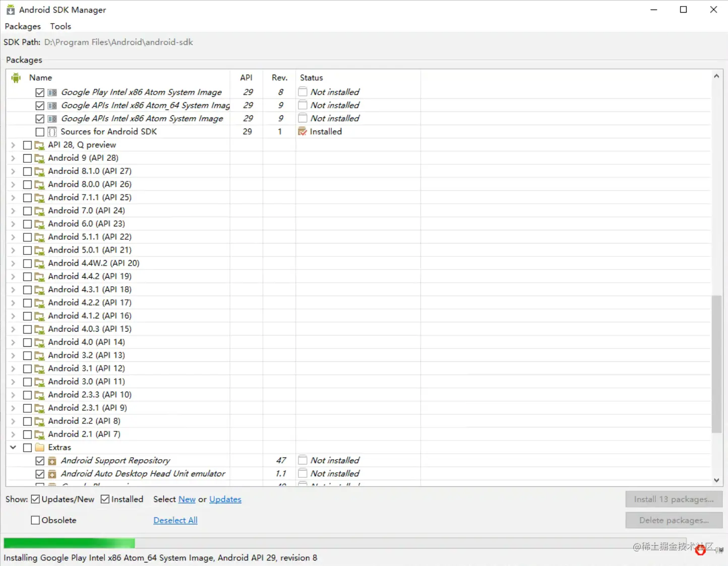Screen dimensions: 728x566
Task: Expand the Android 2.2 (API 8) node
Action: pos(13,421)
